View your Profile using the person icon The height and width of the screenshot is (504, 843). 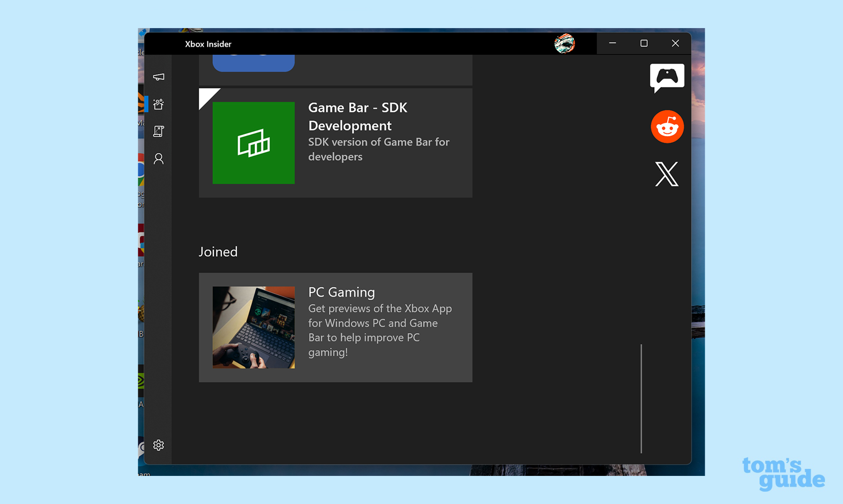(159, 159)
